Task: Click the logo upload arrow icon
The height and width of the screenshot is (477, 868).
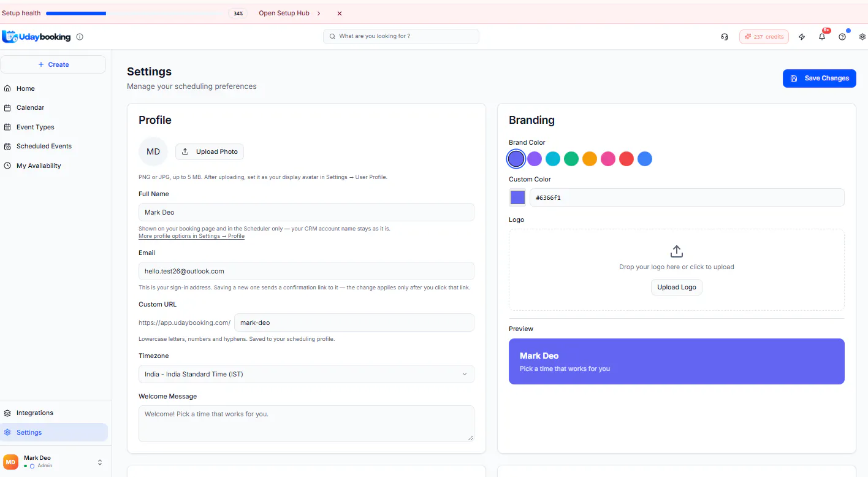Action: [x=677, y=251]
